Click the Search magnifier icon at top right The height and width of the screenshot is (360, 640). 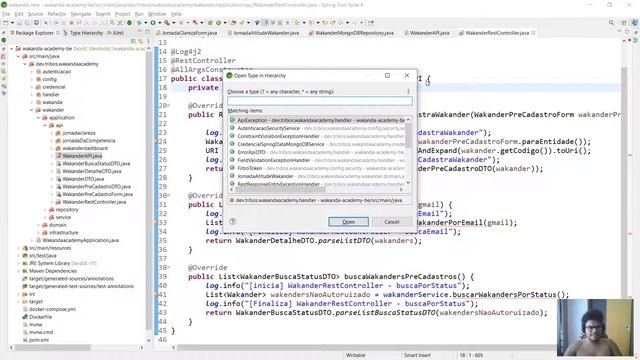pos(611,23)
